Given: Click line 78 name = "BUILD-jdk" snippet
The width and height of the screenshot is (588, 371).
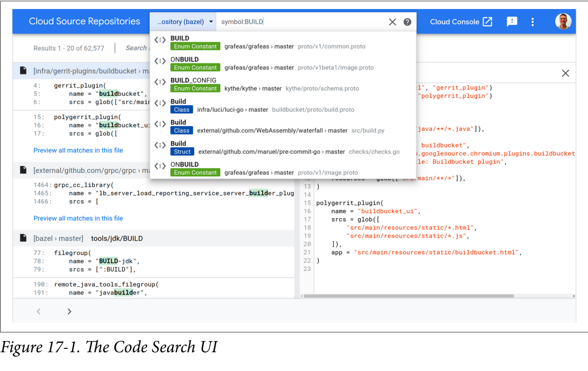Looking at the screenshot, I should [104, 261].
